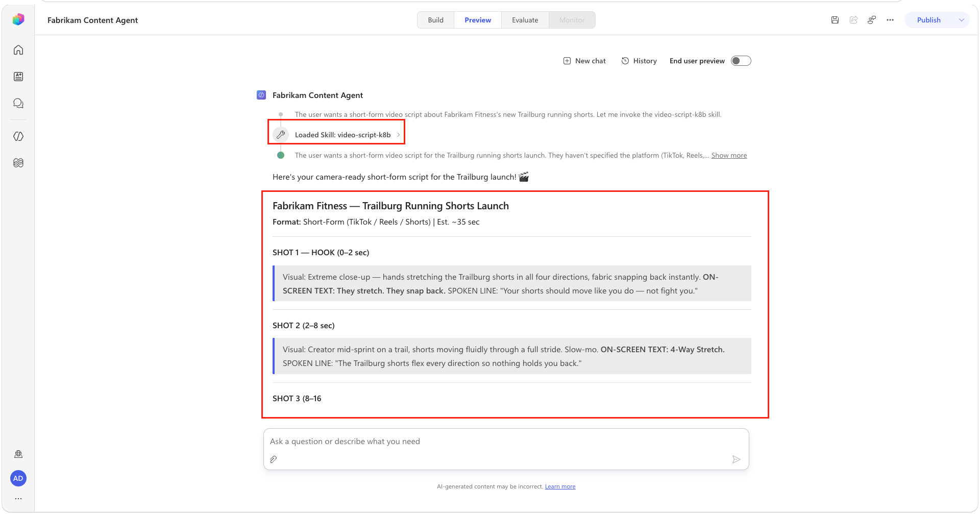Publish the agent
This screenshot has width=980, height=514.
click(928, 20)
